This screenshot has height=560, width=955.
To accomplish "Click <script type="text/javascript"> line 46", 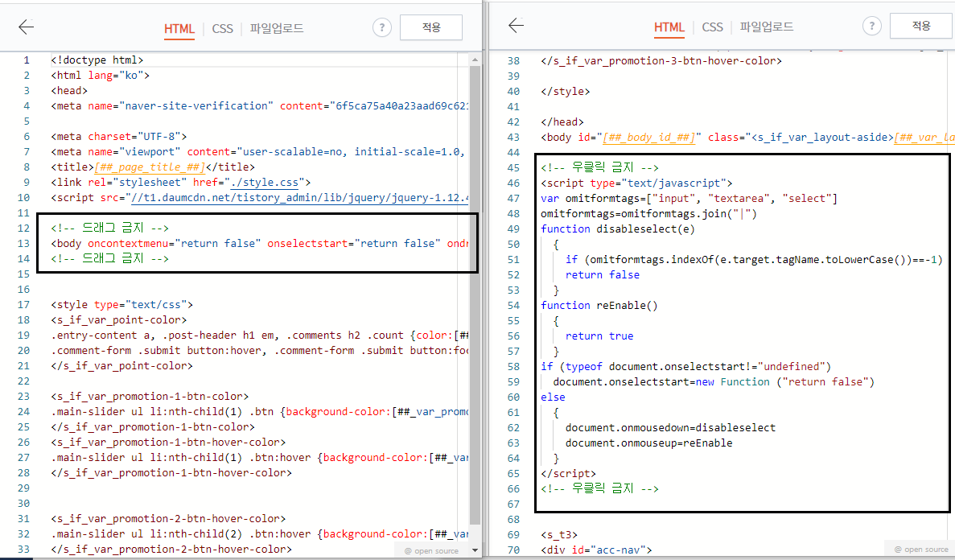I will point(636,183).
